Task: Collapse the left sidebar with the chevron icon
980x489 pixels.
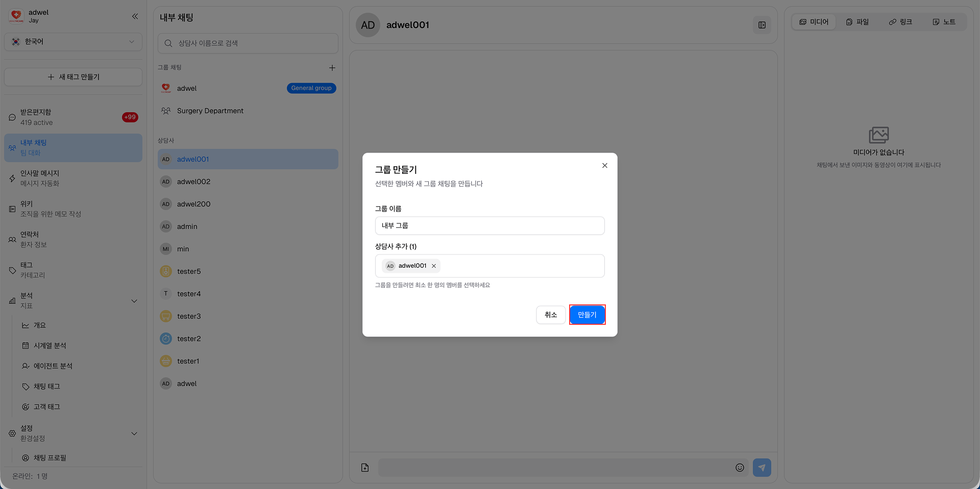Action: point(135,16)
